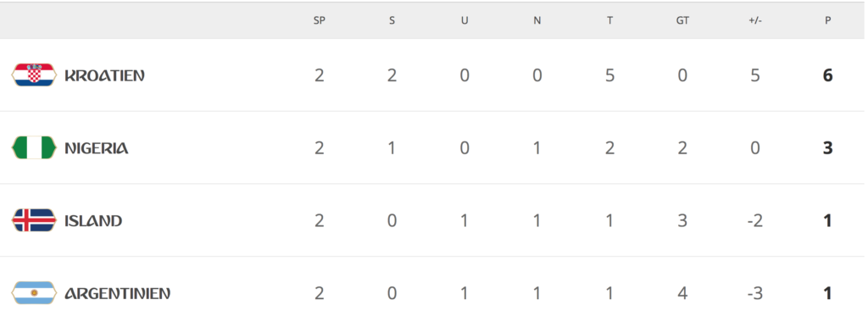The width and height of the screenshot is (868, 316).
Task: Select the Argentinien team name
Action: coord(117,293)
